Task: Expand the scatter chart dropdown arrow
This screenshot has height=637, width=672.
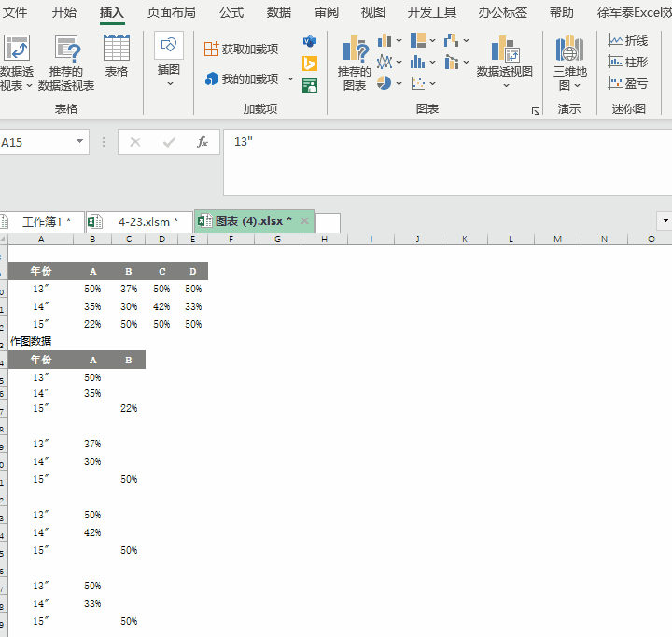Action: [x=432, y=83]
